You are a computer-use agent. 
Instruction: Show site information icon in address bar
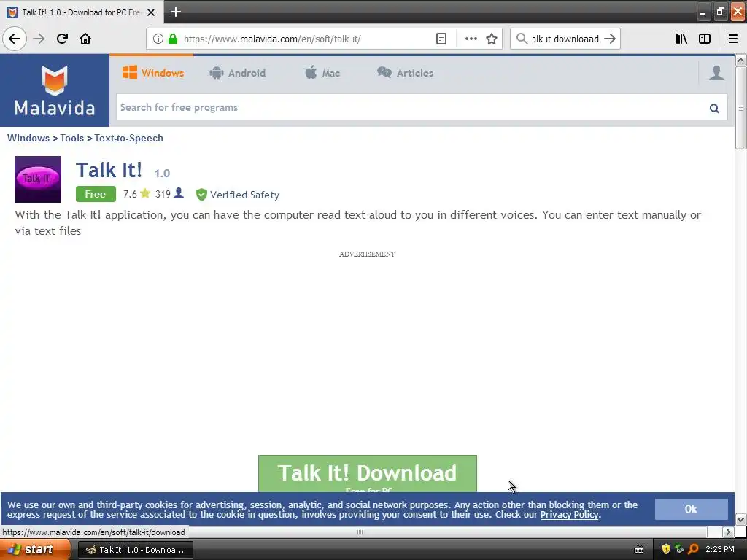point(158,39)
